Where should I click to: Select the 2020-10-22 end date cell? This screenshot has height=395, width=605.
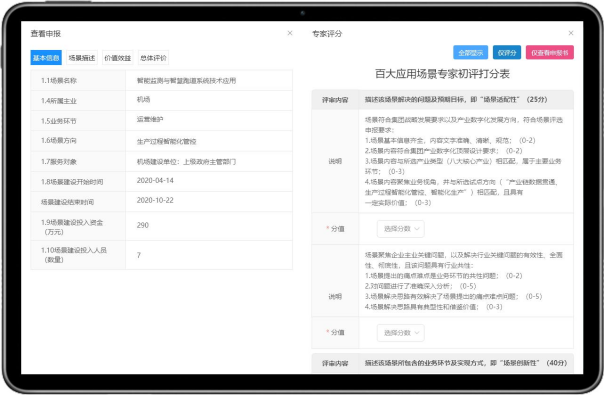pos(209,201)
